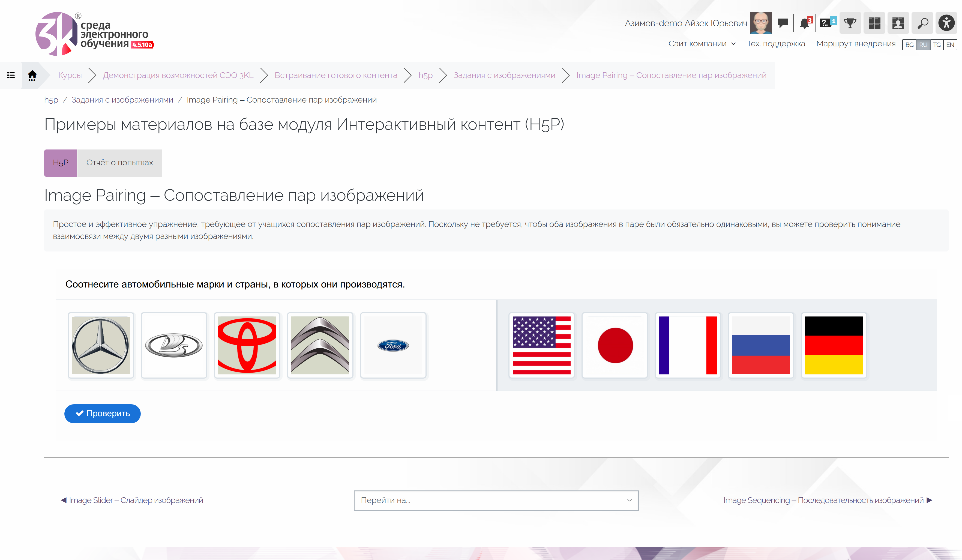Click the dashboard grid icon
Viewport: 962px width, 560px height.
point(874,23)
